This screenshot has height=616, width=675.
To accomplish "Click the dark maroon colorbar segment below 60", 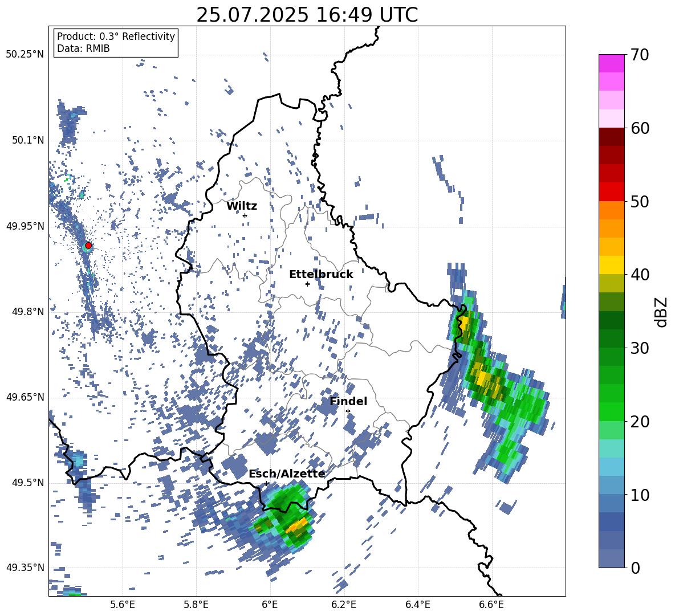I will click(x=611, y=137).
